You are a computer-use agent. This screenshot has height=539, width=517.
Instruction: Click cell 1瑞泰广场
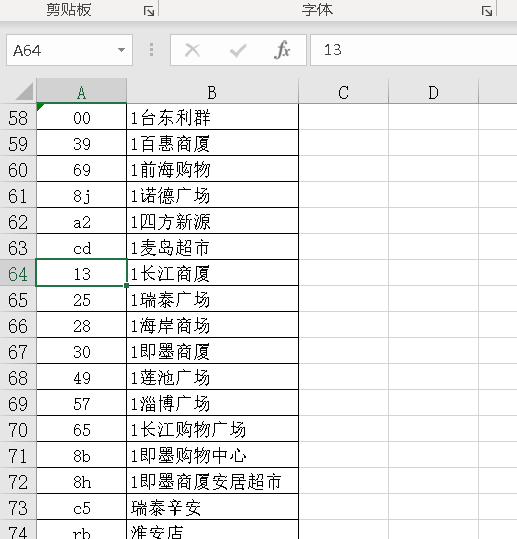pyautogui.click(x=212, y=300)
